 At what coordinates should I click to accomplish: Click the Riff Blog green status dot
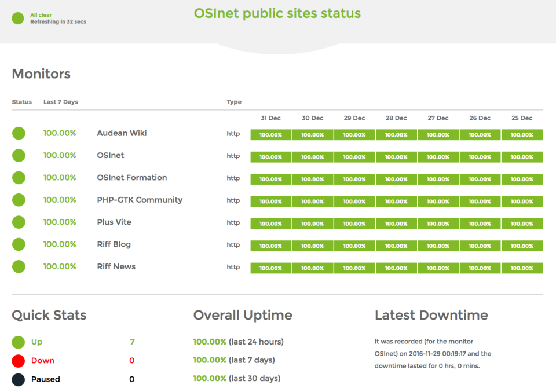click(x=19, y=244)
